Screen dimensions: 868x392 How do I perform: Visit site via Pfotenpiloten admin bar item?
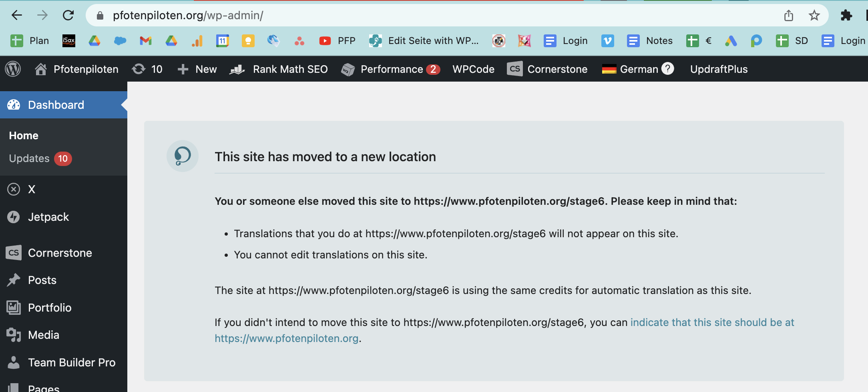76,69
